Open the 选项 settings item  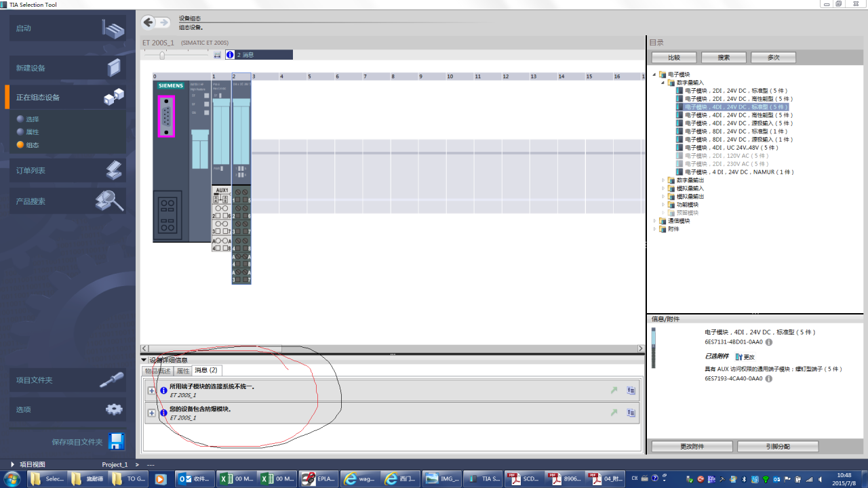coord(68,409)
